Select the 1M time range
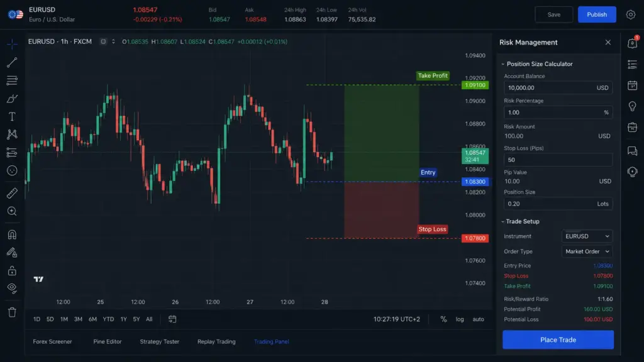Viewport: 644px width, 362px height. [64, 319]
